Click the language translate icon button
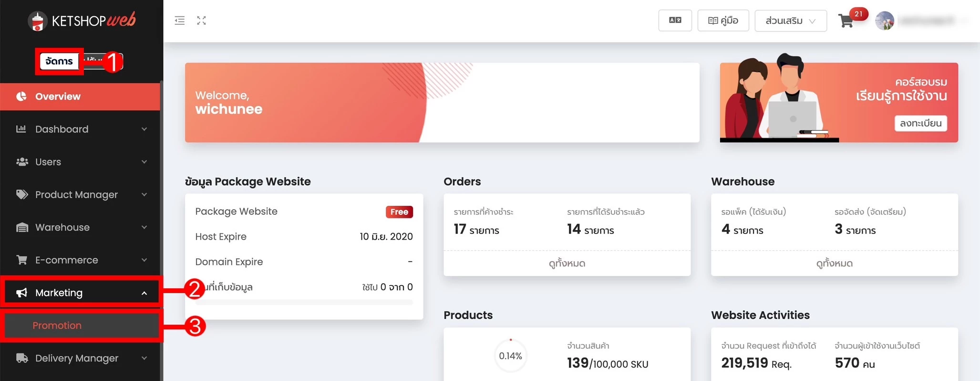Image resolution: width=980 pixels, height=381 pixels. coord(675,21)
